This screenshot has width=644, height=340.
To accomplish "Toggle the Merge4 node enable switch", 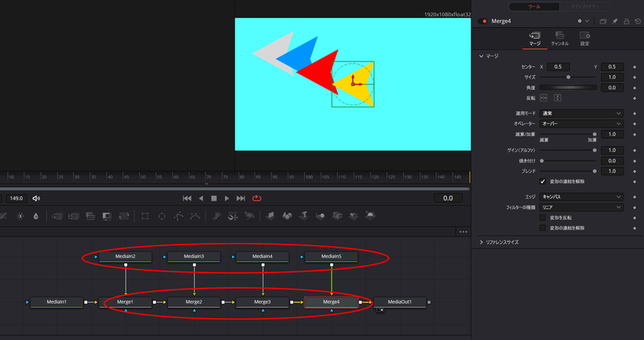I will point(483,21).
